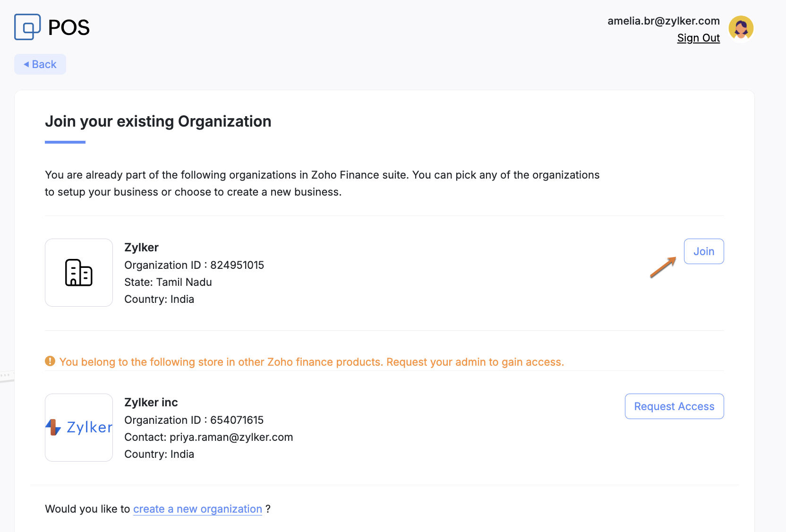This screenshot has width=786, height=532.
Task: Click the orange warning exclamation icon
Action: (x=50, y=361)
